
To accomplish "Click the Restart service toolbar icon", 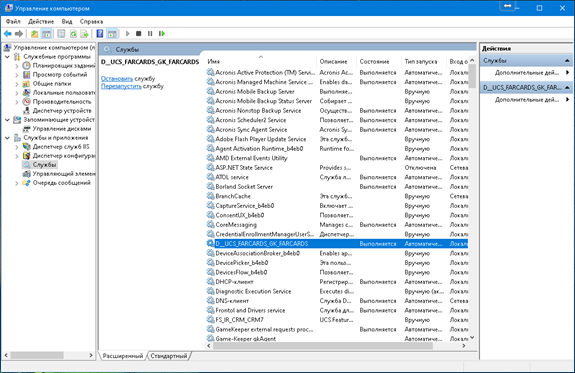I will point(162,34).
